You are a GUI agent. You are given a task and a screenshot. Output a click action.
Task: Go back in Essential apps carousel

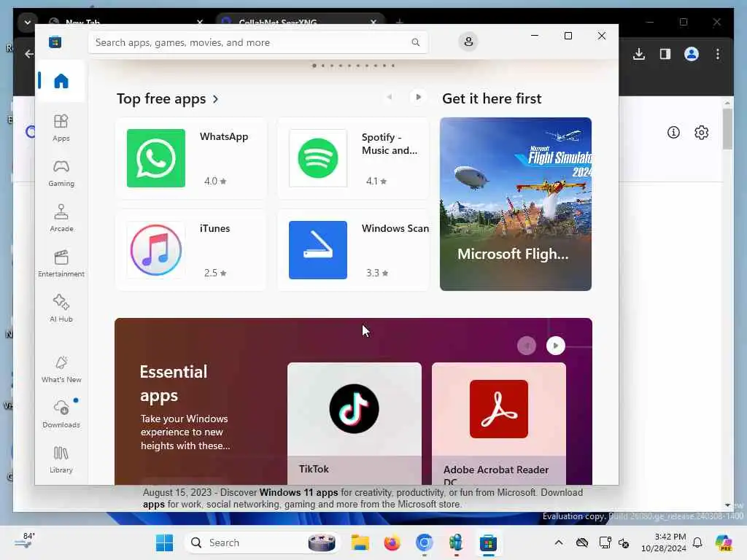[x=527, y=346]
